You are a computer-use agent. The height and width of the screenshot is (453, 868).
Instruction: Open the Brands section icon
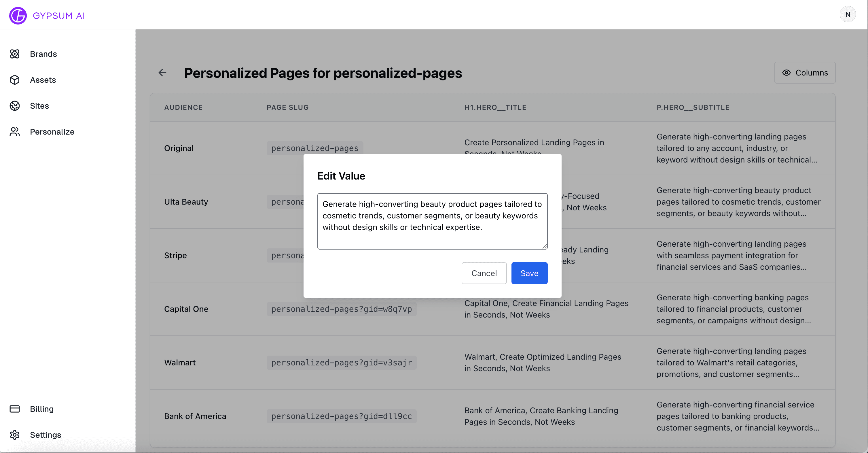click(x=15, y=54)
